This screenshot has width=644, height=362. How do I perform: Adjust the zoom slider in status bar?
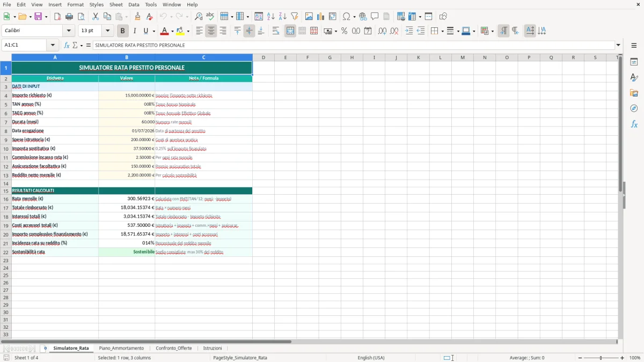[601, 358]
